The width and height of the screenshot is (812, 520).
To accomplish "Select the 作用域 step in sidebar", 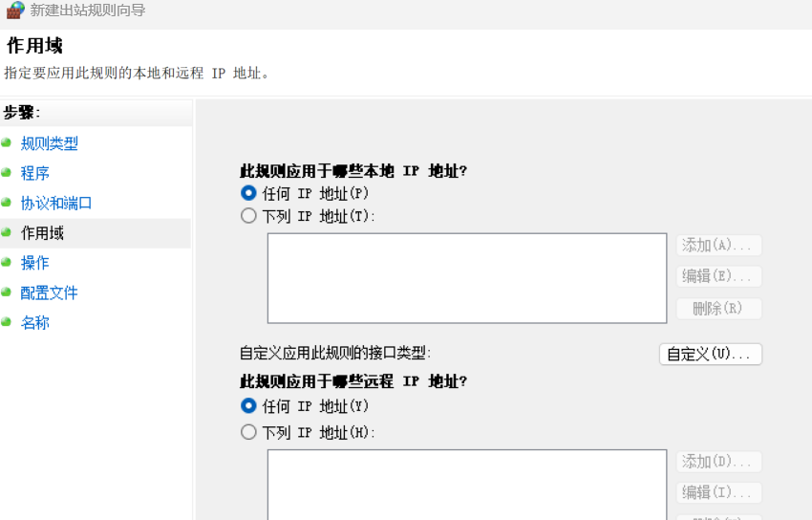I will [43, 233].
